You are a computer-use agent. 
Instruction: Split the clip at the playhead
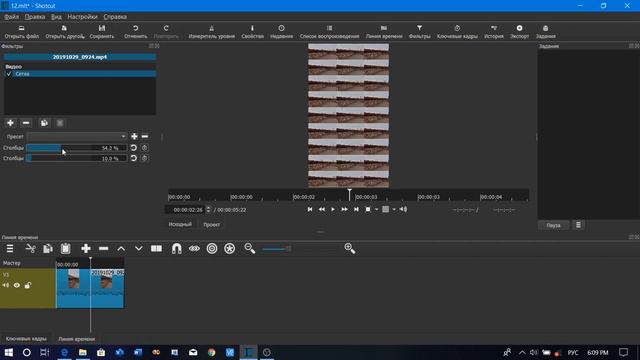pyautogui.click(x=156, y=249)
